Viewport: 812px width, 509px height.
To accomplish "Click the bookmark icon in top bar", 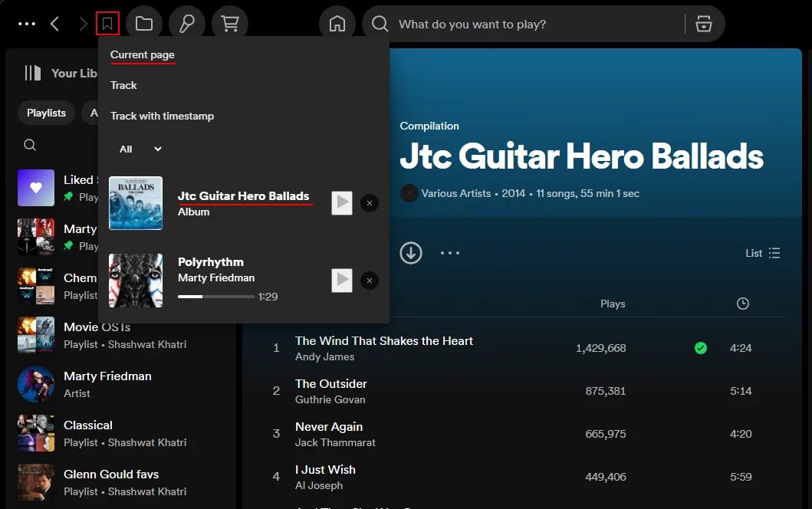I will pyautogui.click(x=107, y=24).
